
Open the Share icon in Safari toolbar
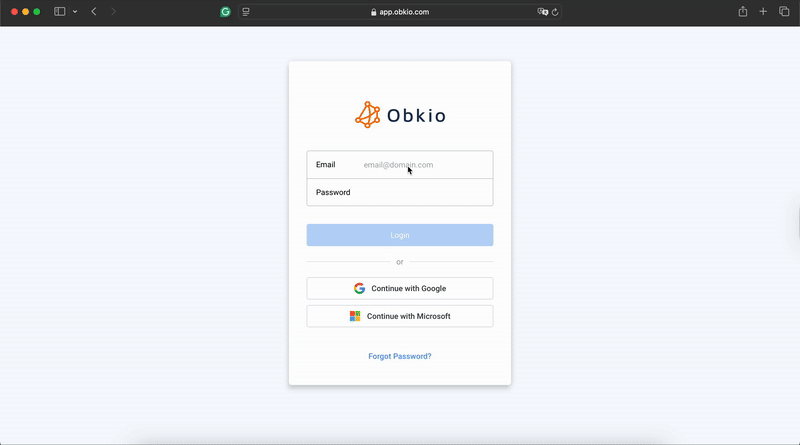coord(743,11)
